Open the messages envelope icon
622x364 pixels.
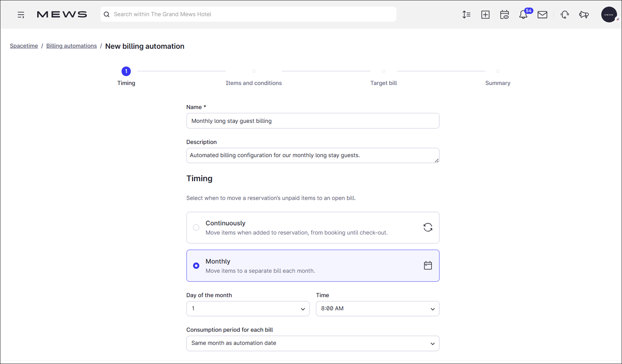tap(542, 15)
